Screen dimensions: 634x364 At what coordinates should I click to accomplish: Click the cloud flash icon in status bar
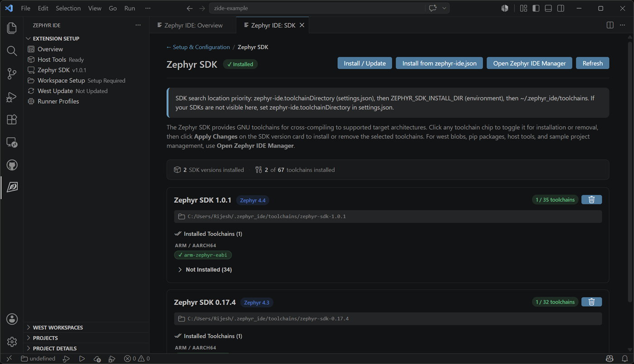pyautogui.click(x=97, y=359)
